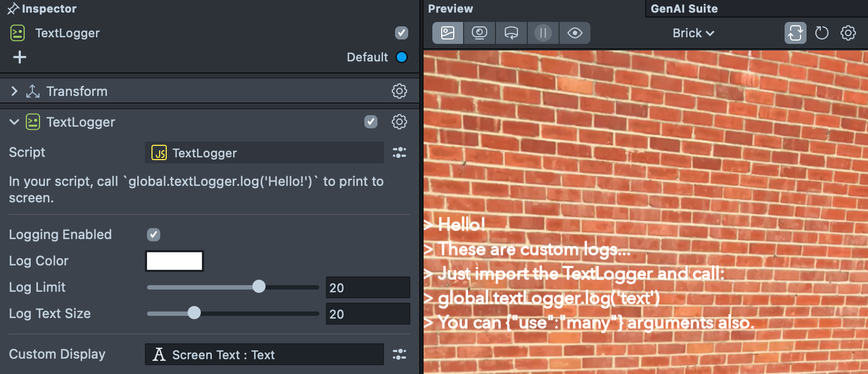Toggle TextLogger object enabled checkbox
The height and width of the screenshot is (374, 868).
click(402, 33)
